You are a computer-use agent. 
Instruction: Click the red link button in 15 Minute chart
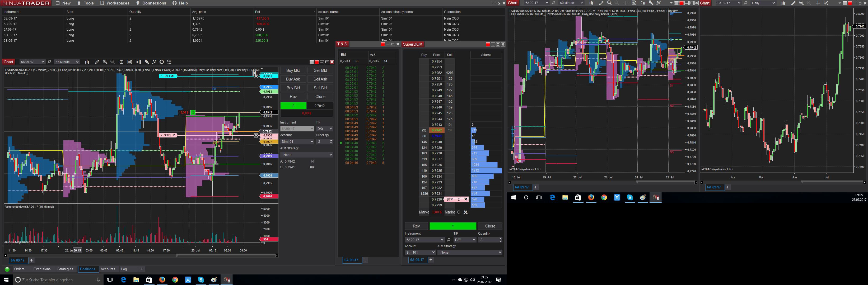pyautogui.click(x=317, y=62)
